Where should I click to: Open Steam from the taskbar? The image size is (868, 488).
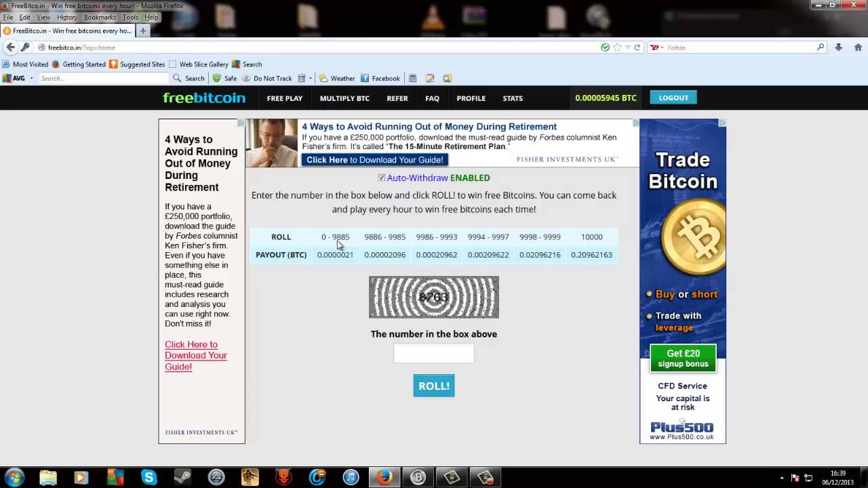pos(182,477)
